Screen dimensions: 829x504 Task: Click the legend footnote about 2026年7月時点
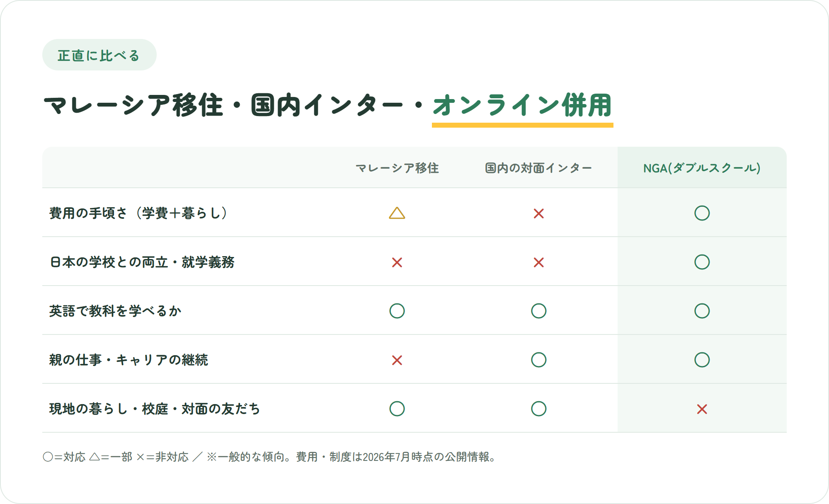coord(269,457)
